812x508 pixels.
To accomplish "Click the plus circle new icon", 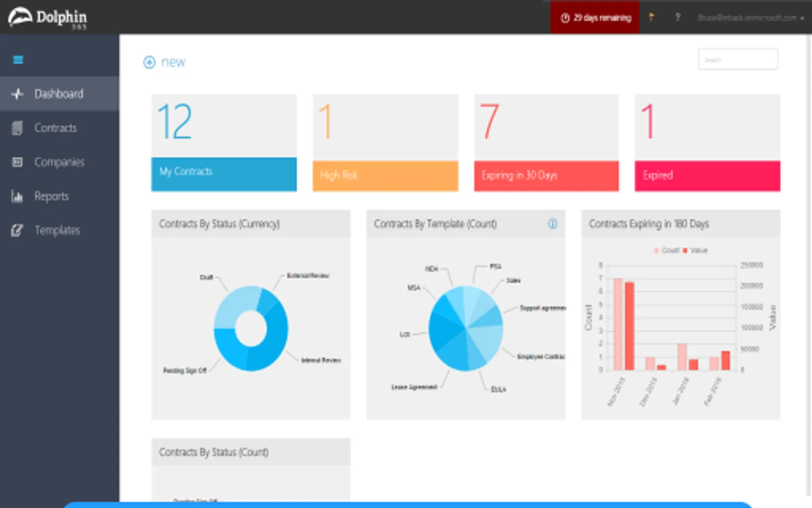I will [x=149, y=62].
